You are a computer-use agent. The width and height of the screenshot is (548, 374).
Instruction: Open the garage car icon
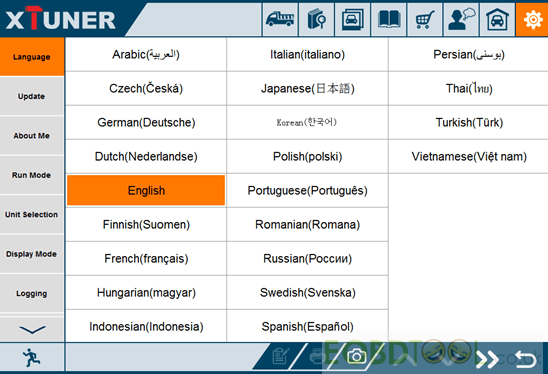[497, 19]
